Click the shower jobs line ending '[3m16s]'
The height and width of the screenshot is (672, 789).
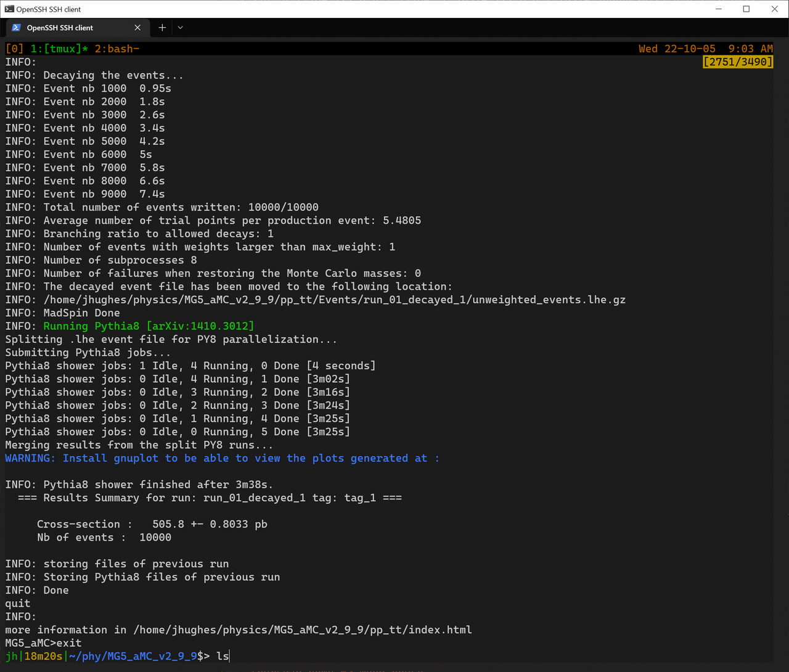point(178,393)
